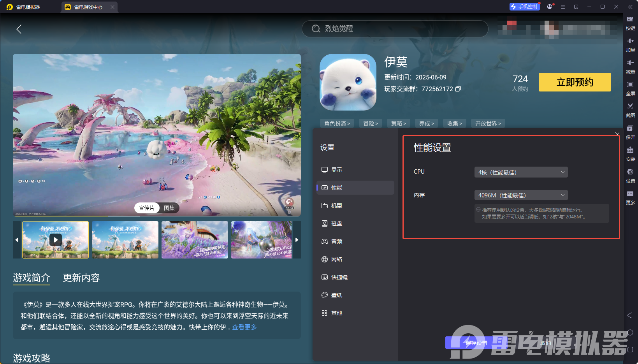This screenshot has height=364, width=638.
Task: Click the search bar showing 烈焰觉醒
Action: click(395, 29)
